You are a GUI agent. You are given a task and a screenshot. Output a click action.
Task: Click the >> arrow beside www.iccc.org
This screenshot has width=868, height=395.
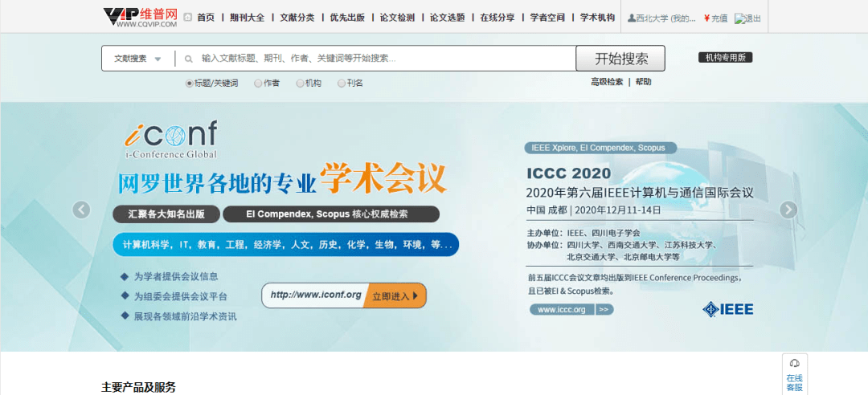click(x=604, y=309)
